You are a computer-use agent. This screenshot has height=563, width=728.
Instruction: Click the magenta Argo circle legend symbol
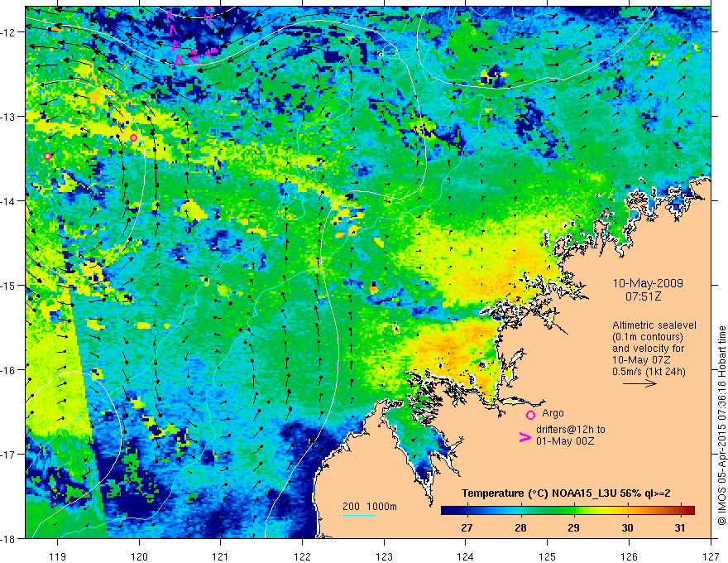(530, 415)
